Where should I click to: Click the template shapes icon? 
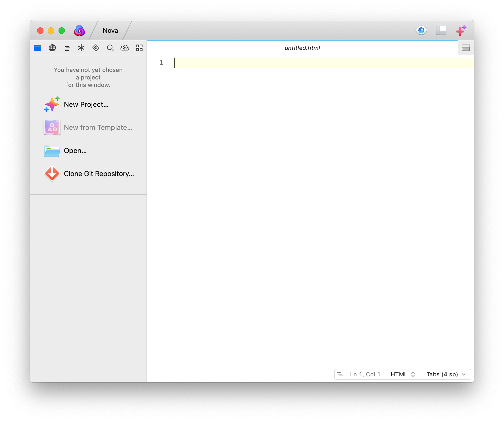(52, 127)
